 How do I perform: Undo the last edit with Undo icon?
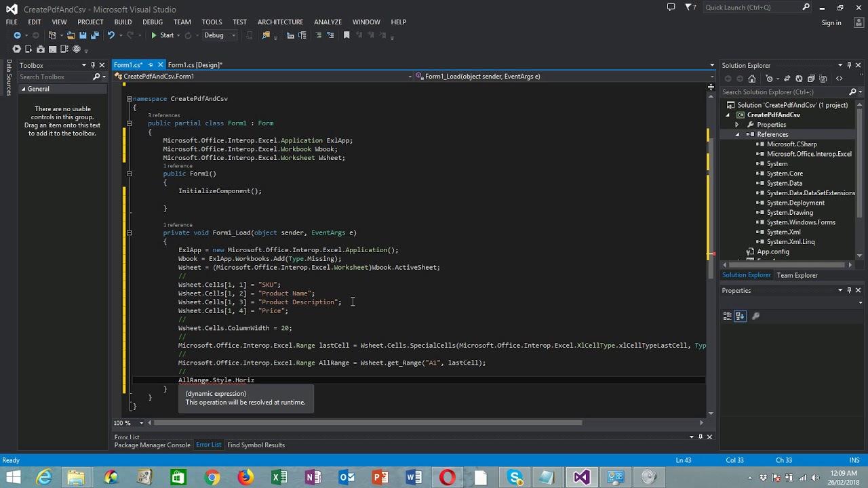(111, 35)
